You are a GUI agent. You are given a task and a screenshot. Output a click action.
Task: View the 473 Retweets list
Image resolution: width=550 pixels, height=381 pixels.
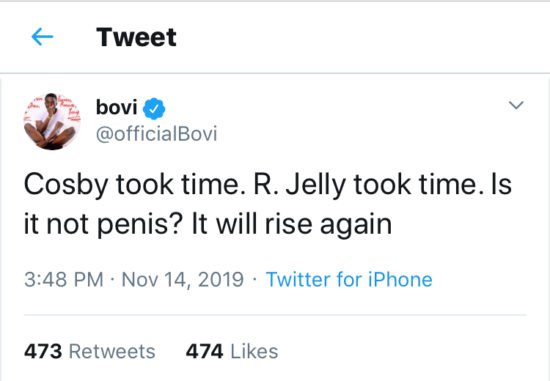pos(89,351)
